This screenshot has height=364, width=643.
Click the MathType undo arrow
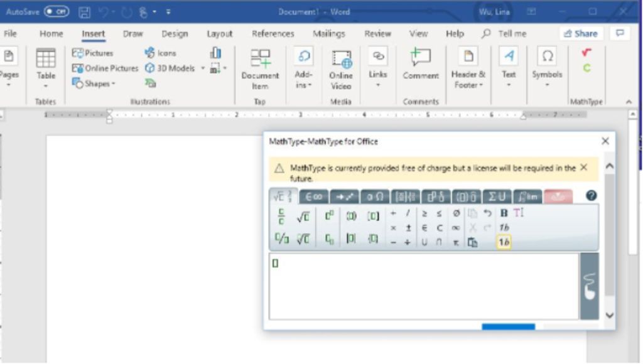click(x=487, y=213)
